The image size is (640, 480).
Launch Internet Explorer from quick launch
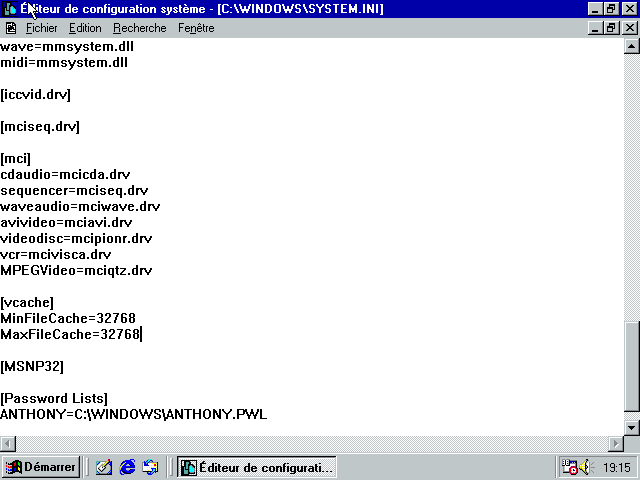(127, 467)
